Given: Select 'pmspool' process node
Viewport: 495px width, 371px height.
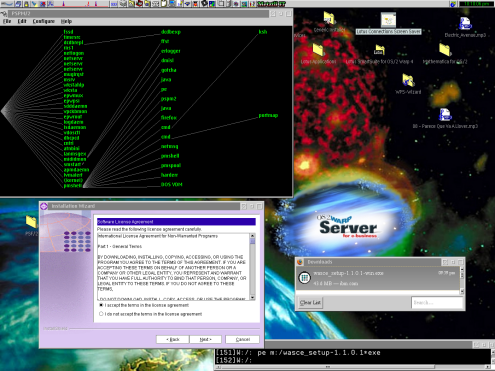Looking at the screenshot, I should point(171,165).
